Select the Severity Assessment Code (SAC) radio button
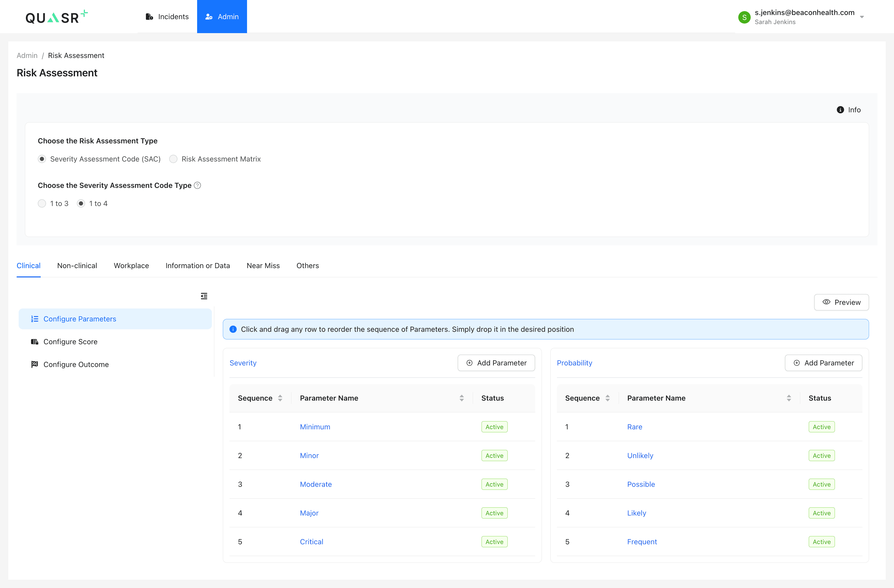Viewport: 894px width, 588px height. coord(42,159)
